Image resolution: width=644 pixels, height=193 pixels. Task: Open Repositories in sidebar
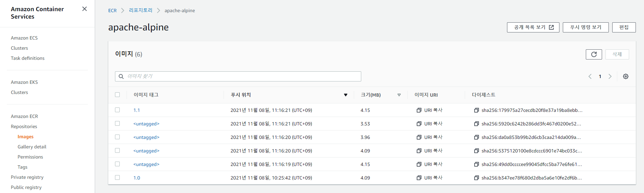pyautogui.click(x=24, y=126)
